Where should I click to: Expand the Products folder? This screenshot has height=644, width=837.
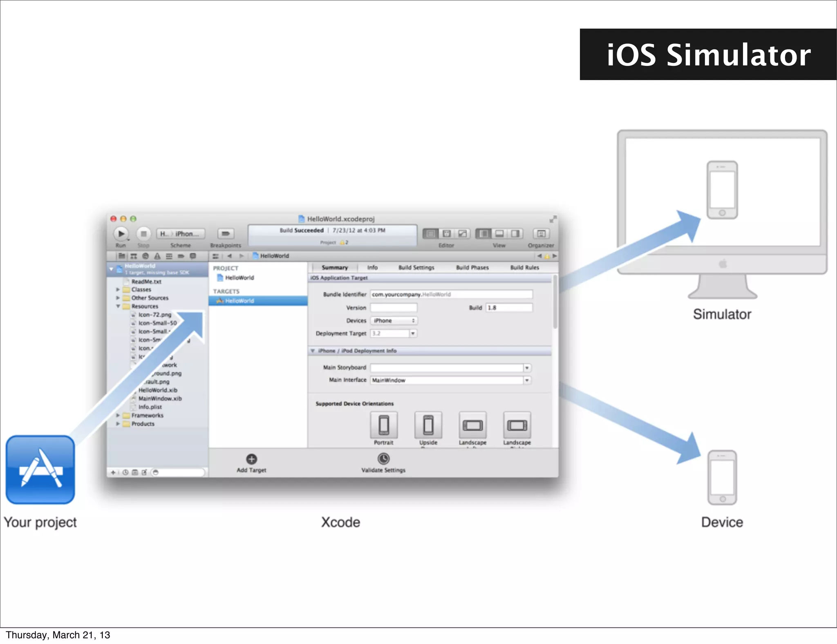[118, 424]
